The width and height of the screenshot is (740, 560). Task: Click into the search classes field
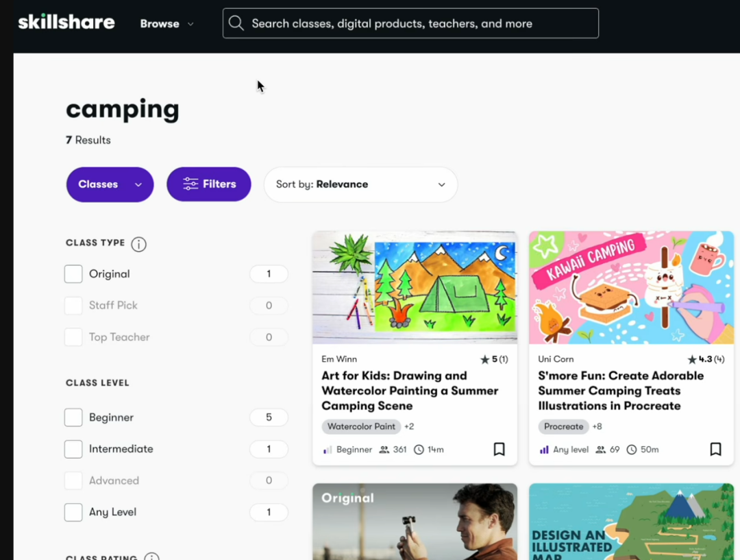(418, 23)
